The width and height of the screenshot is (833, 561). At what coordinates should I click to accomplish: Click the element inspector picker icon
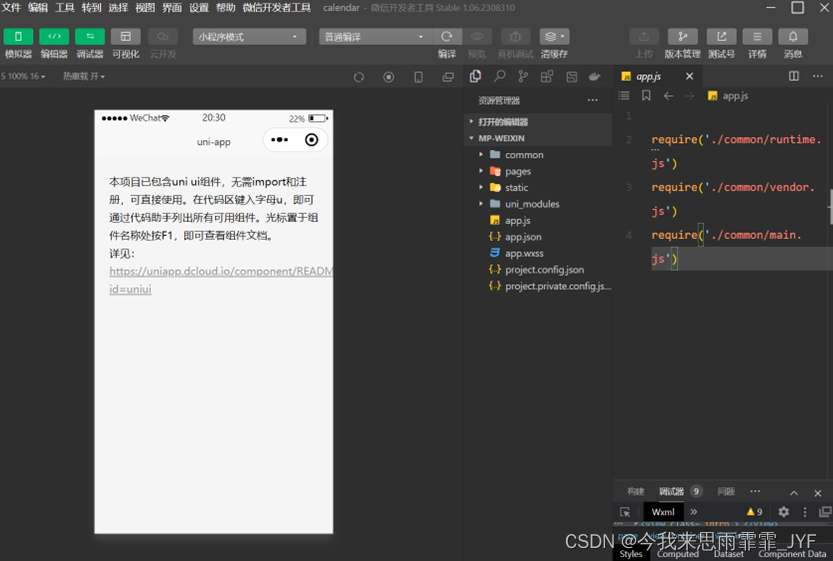coord(625,512)
